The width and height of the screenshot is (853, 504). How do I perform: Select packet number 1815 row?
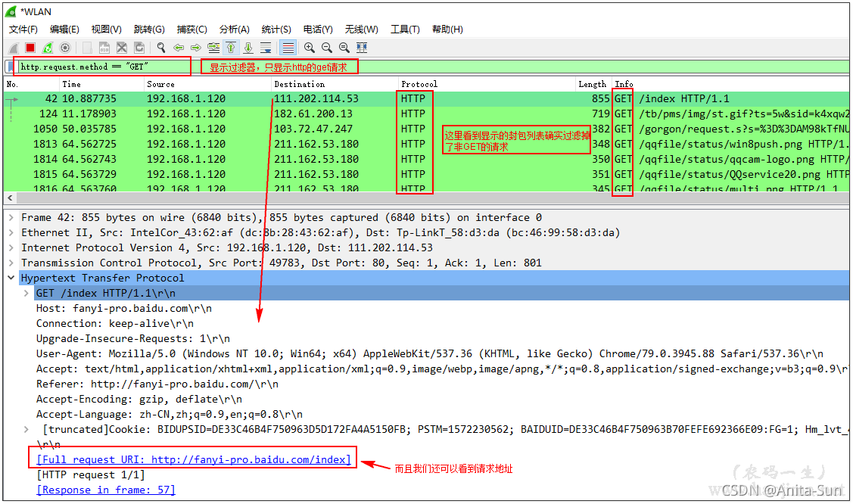pyautogui.click(x=427, y=175)
